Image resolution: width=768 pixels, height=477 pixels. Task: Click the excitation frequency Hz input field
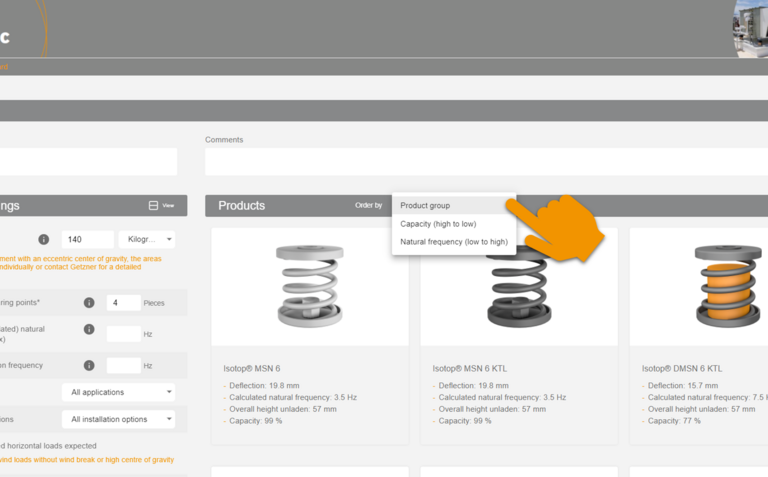point(123,366)
